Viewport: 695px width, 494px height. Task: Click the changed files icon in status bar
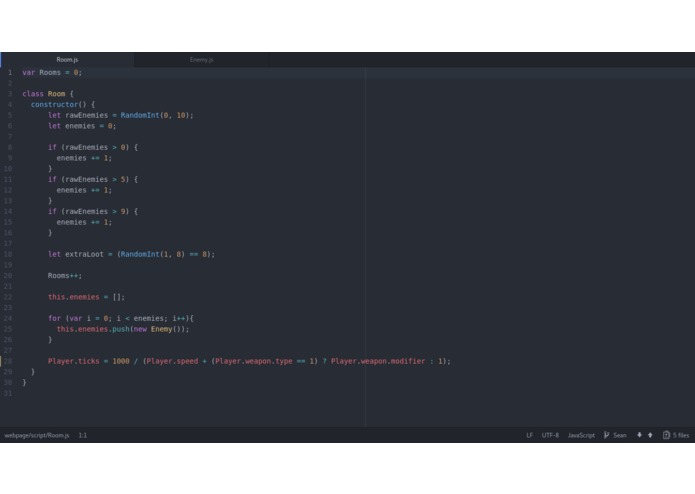pyautogui.click(x=666, y=435)
